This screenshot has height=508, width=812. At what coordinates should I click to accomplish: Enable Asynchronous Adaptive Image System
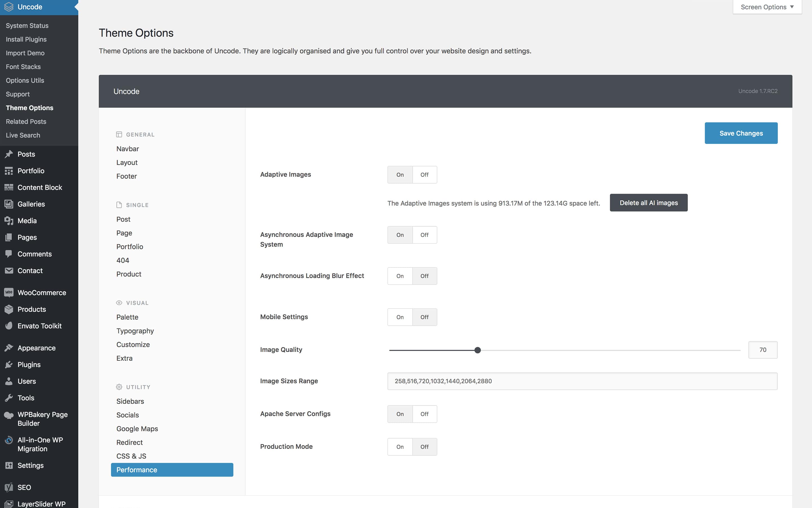pyautogui.click(x=400, y=234)
